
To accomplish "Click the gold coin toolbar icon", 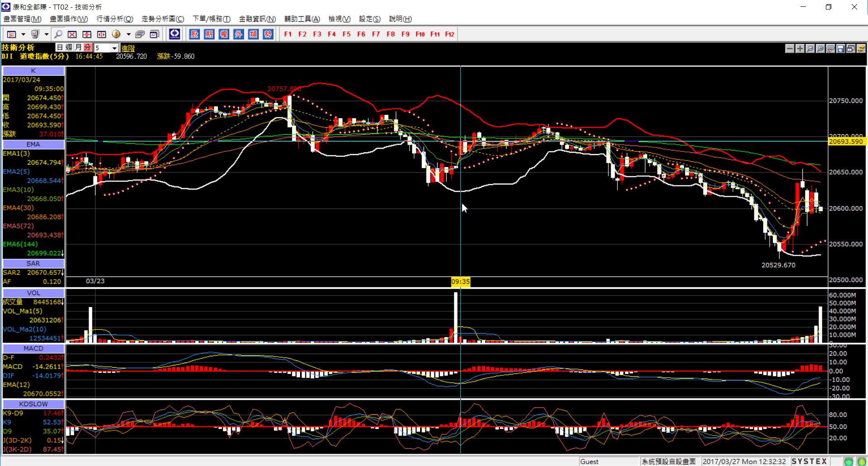I will pyautogui.click(x=116, y=34).
